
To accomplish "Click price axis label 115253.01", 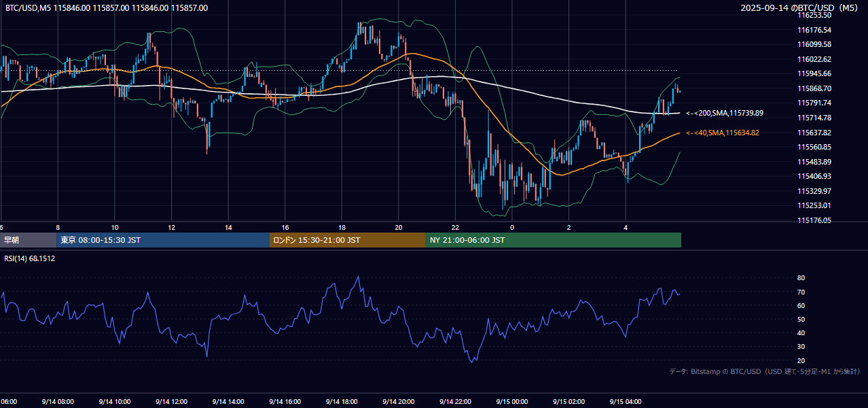I will coord(814,205).
